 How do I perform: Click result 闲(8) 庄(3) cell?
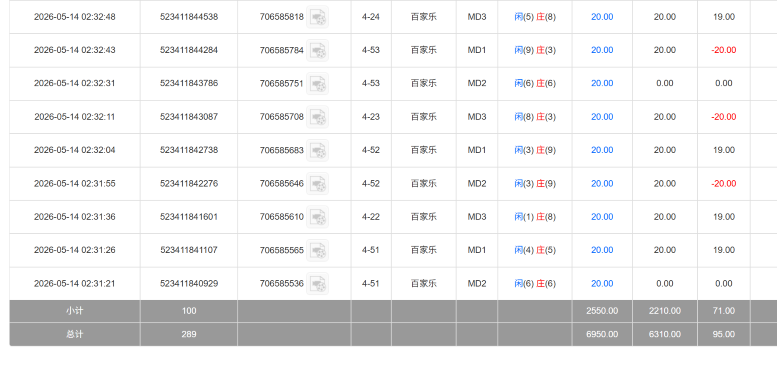pos(535,117)
